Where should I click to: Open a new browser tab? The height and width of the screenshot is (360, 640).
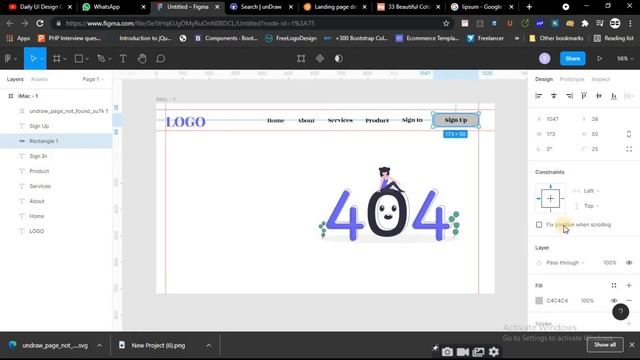(x=529, y=7)
